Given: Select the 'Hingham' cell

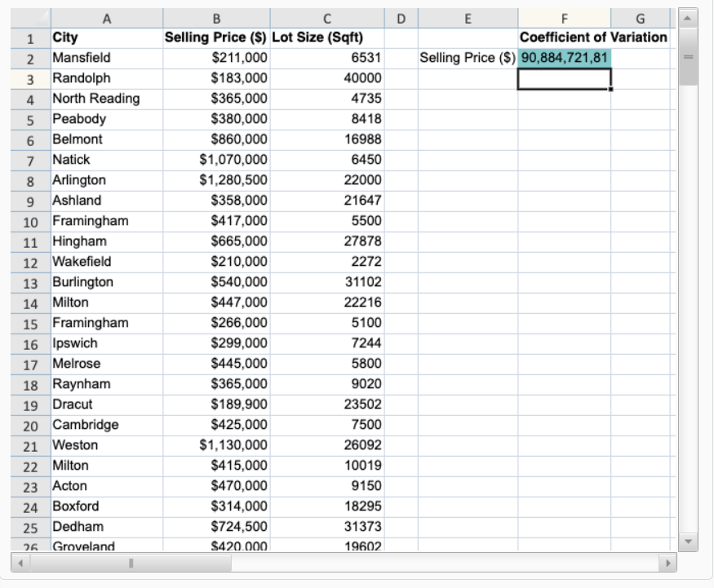Looking at the screenshot, I should [x=107, y=242].
